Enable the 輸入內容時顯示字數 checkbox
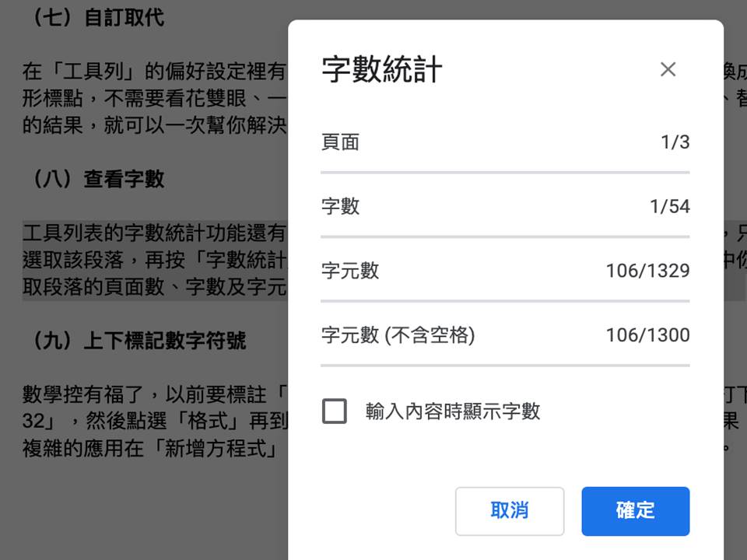This screenshot has width=747, height=560. 335,411
